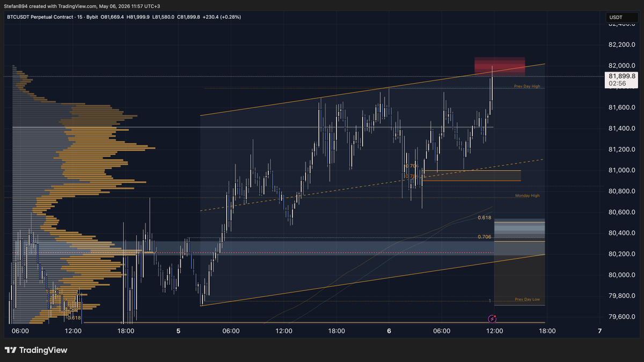Select the Prev Day Low label

point(527,299)
